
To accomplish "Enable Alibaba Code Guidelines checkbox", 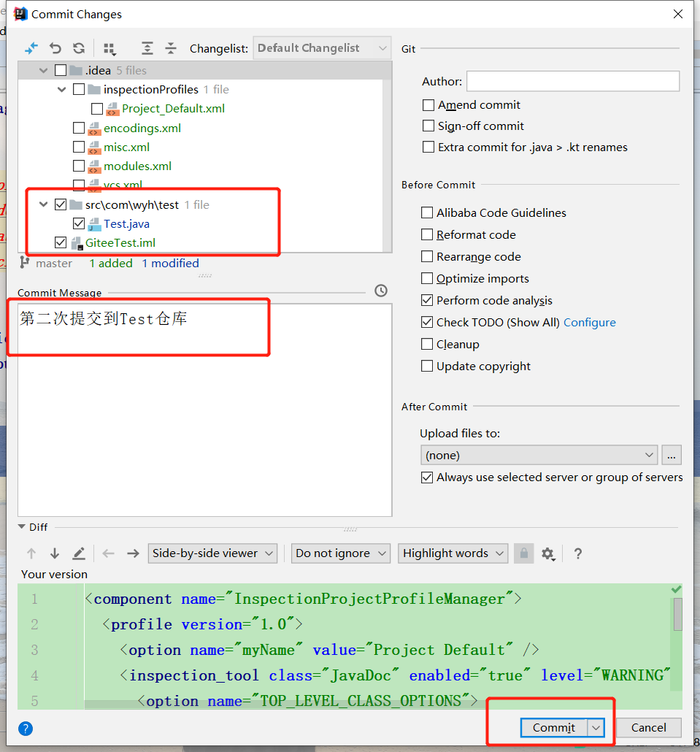I will point(427,212).
